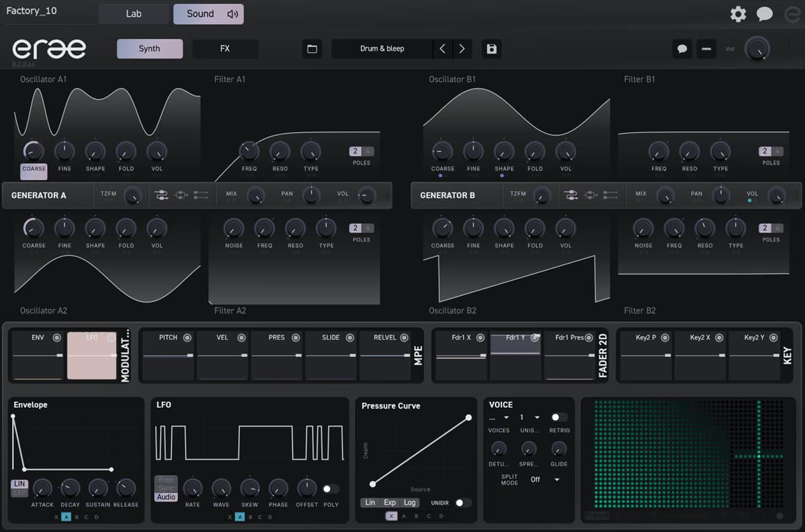The image size is (805, 532).
Task: Toggle the UNIDIR switch in Pressure Curve
Action: pyautogui.click(x=463, y=502)
